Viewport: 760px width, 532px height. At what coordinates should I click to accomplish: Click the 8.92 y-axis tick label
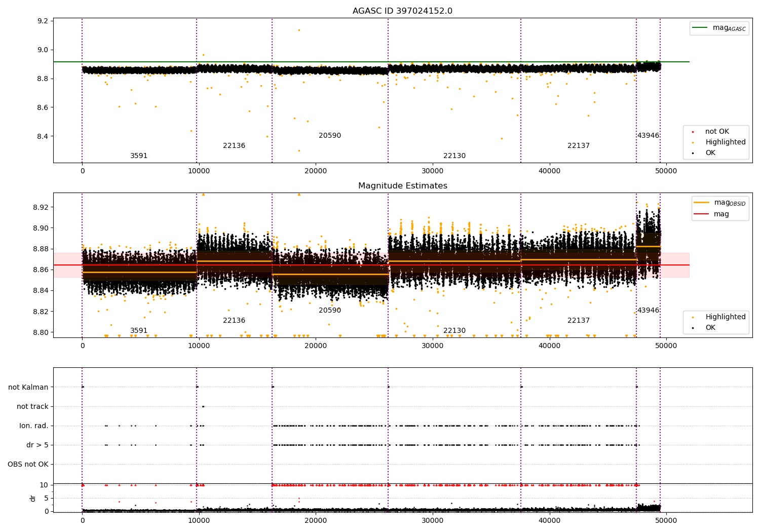41,207
